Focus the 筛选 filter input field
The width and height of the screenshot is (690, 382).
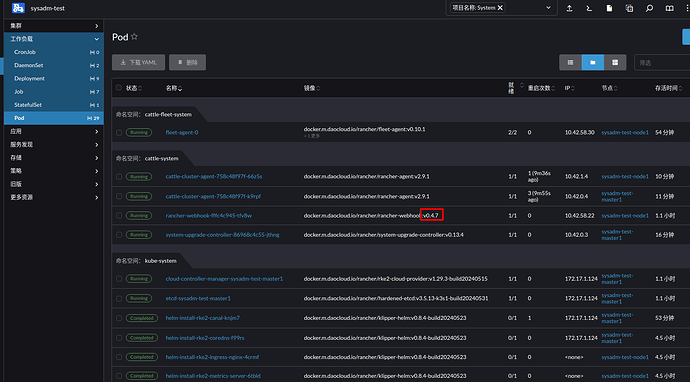coord(662,62)
